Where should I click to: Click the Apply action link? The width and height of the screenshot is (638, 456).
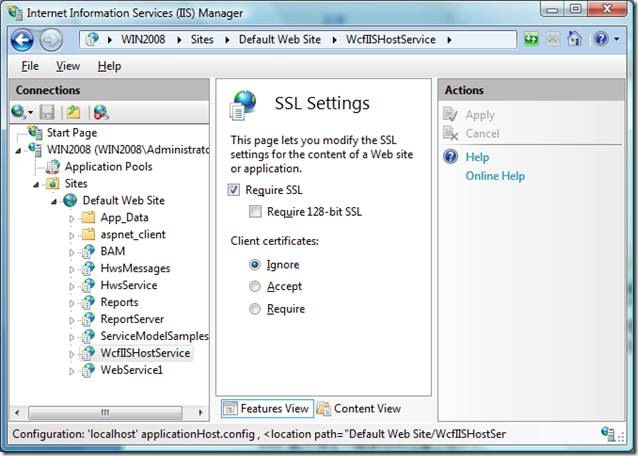click(x=480, y=115)
